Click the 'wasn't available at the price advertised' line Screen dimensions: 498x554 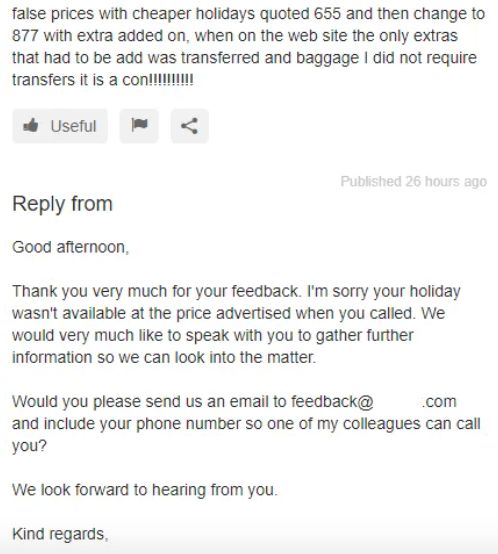click(x=229, y=313)
